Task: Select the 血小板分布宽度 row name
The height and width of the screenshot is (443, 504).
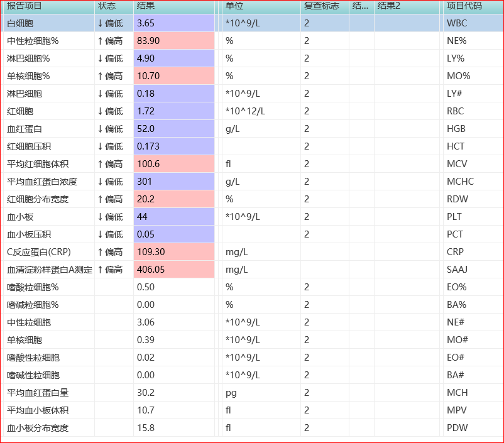Action: pyautogui.click(x=38, y=428)
